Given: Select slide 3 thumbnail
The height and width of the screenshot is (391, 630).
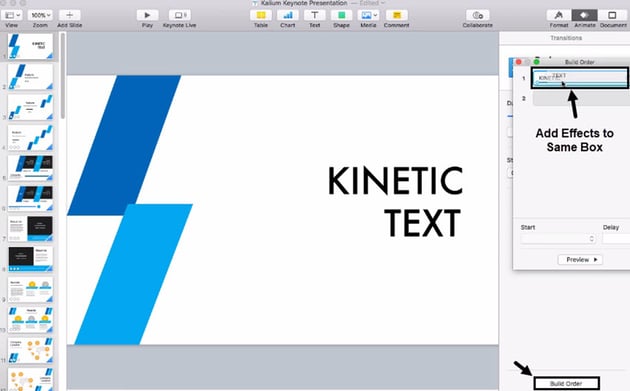Looking at the screenshot, I should pyautogui.click(x=31, y=107).
